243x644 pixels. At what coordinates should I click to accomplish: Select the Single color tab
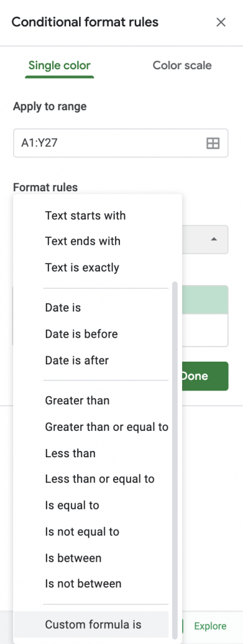[60, 65]
